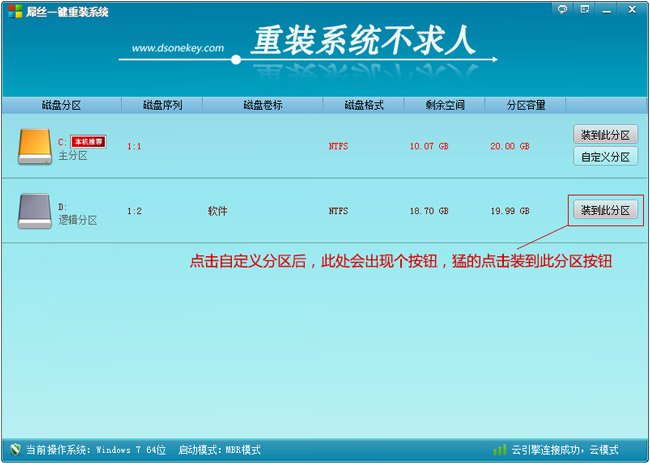
Task: Click the 分区容量 column header
Action: [x=525, y=105]
